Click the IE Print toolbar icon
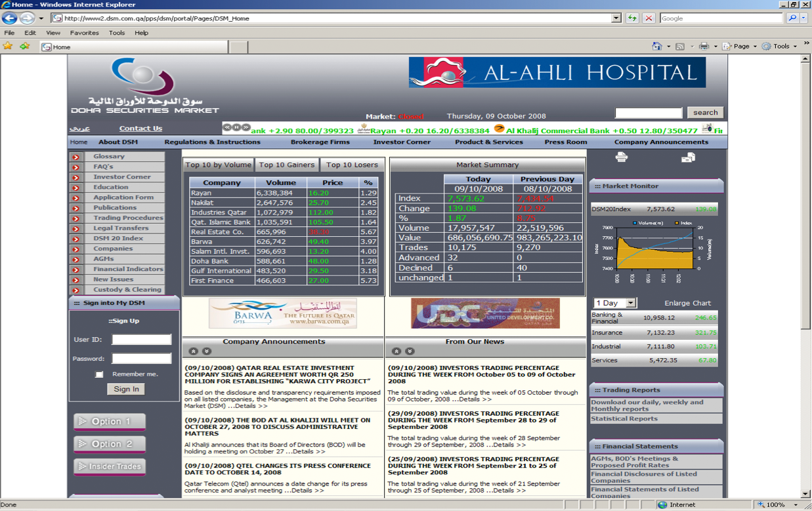The height and width of the screenshot is (511, 812). click(x=704, y=47)
